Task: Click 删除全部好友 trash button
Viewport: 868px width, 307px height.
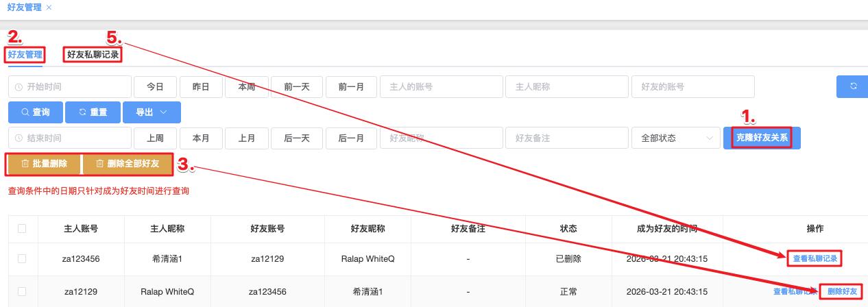Action: coord(127,164)
